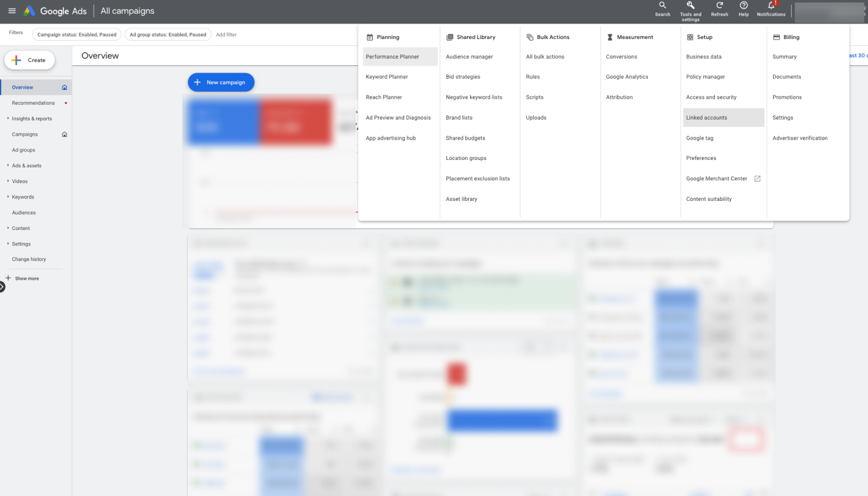
Task: Expand the collapsed side panel arrow
Action: point(2,286)
